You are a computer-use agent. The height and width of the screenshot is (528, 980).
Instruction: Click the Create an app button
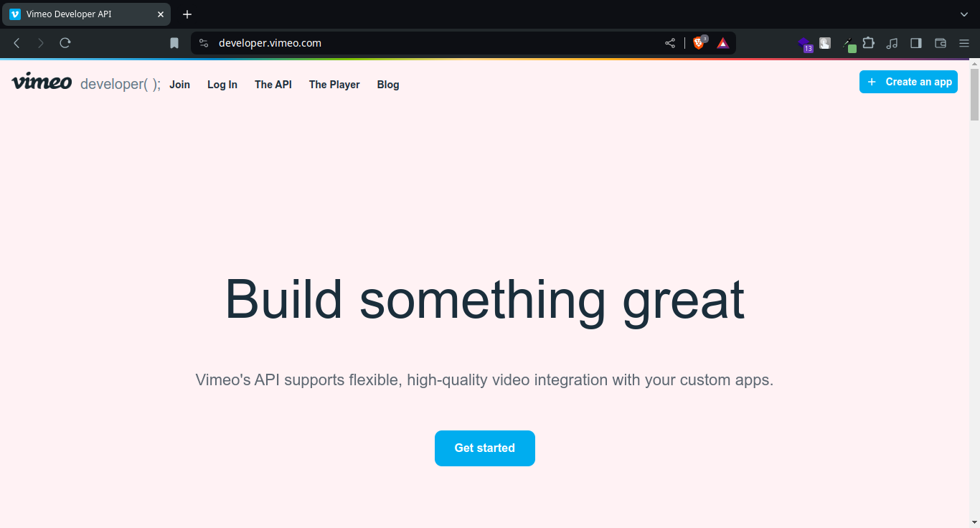[908, 82]
